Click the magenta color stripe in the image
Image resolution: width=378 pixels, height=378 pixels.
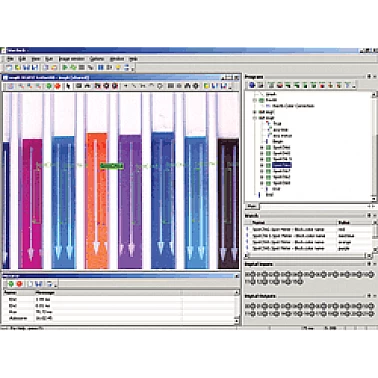point(32,203)
